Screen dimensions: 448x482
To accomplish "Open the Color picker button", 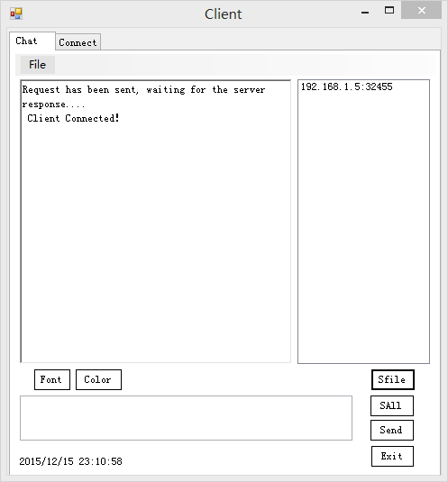I will (x=98, y=379).
